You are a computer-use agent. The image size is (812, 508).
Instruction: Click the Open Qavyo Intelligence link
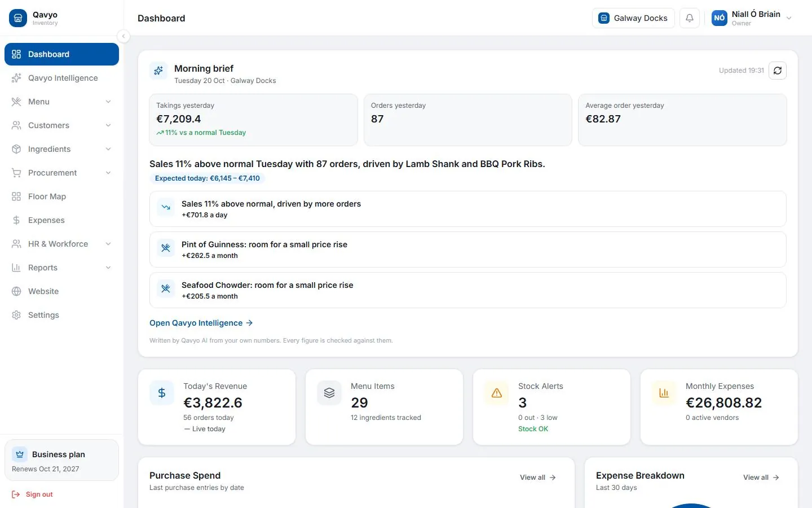201,323
